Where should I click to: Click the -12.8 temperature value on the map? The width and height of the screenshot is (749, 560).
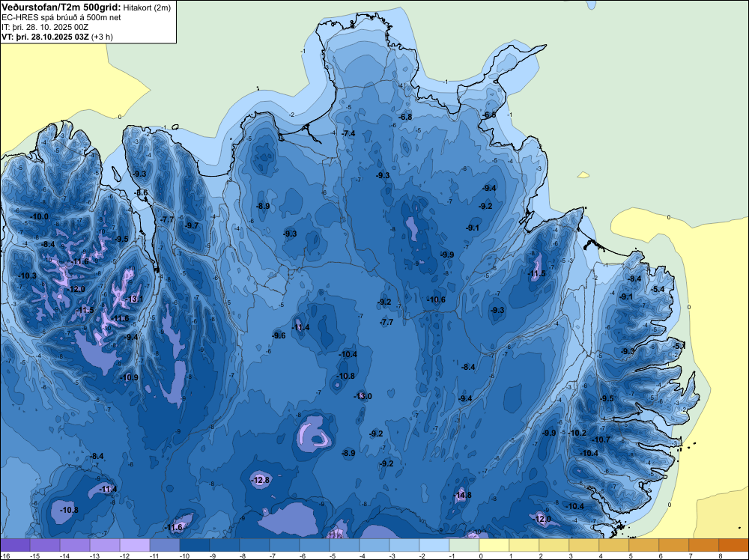[261, 480]
